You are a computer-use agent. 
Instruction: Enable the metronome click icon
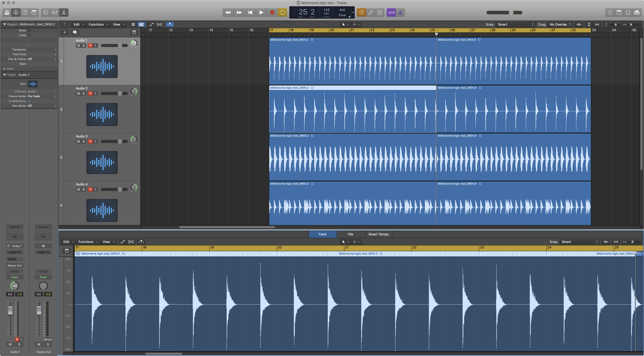tap(400, 12)
